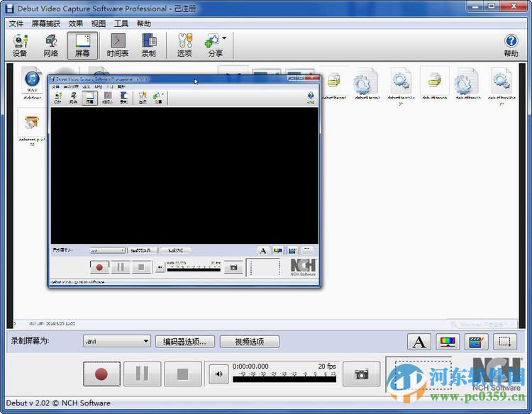Click the options icon in nested window toolbar
This screenshot has height=414, width=532.
[143, 97]
